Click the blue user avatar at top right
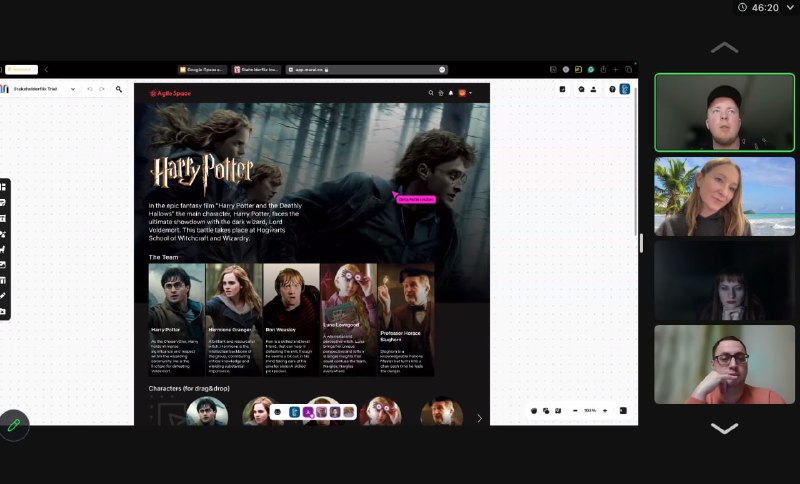800x484 pixels. click(624, 89)
